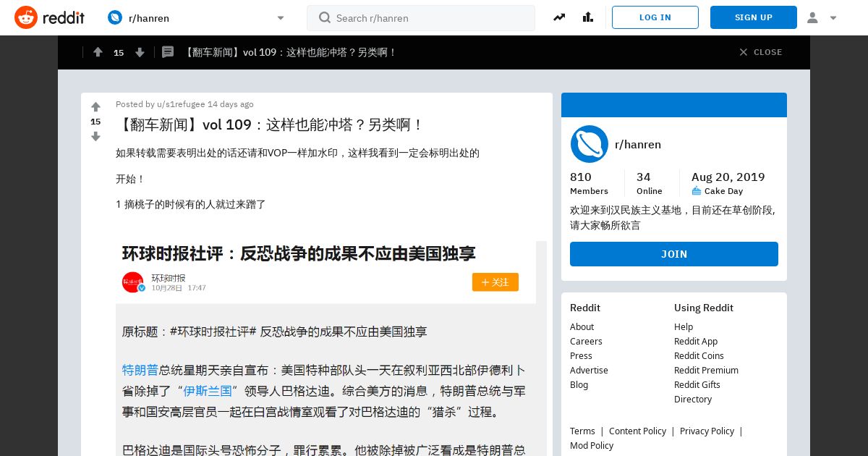Open the r/hanren community icon in header
Image resolution: width=868 pixels, height=456 pixels.
coord(114,17)
